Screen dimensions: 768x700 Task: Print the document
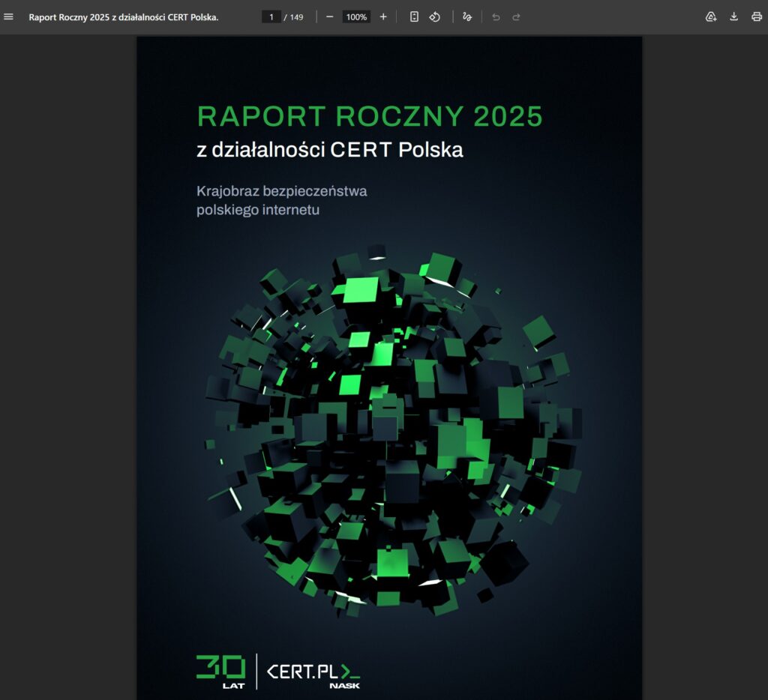(756, 17)
